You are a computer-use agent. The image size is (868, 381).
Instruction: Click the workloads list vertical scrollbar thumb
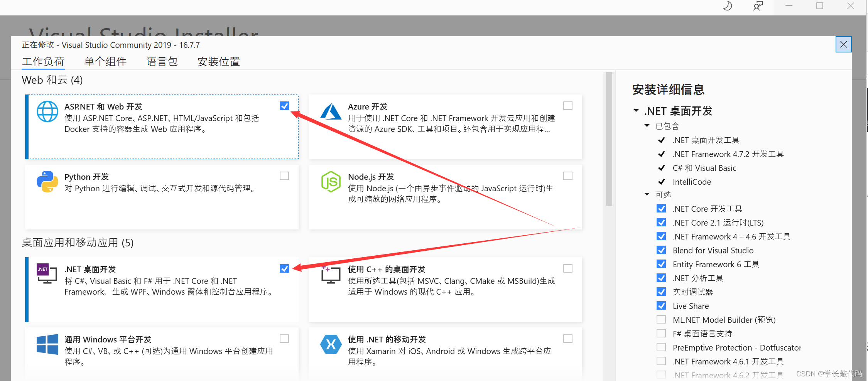coord(609,139)
